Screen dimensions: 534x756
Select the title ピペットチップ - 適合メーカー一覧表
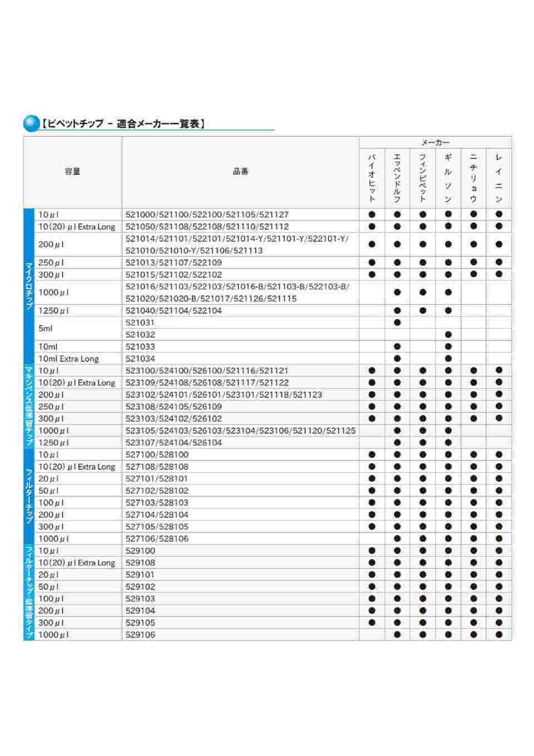[123, 124]
